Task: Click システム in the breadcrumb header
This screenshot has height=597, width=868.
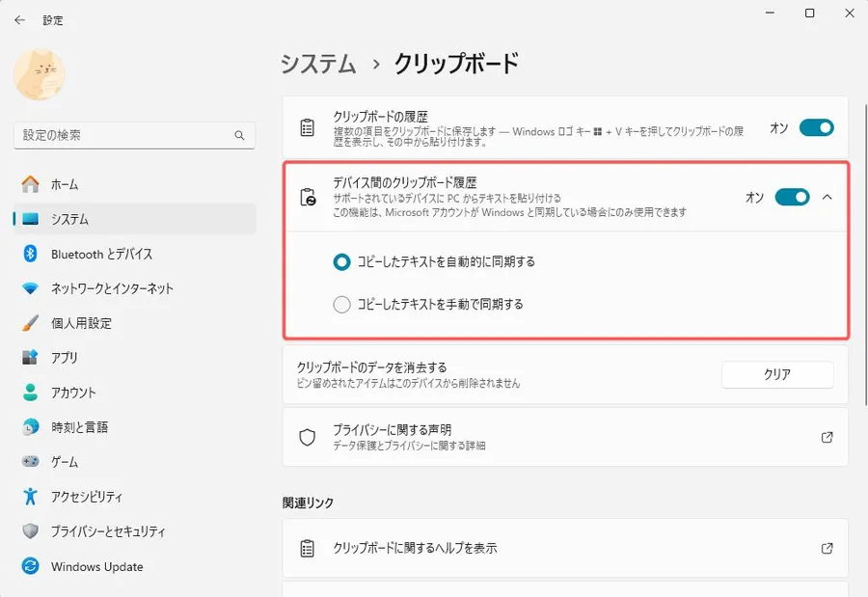Action: (x=318, y=65)
